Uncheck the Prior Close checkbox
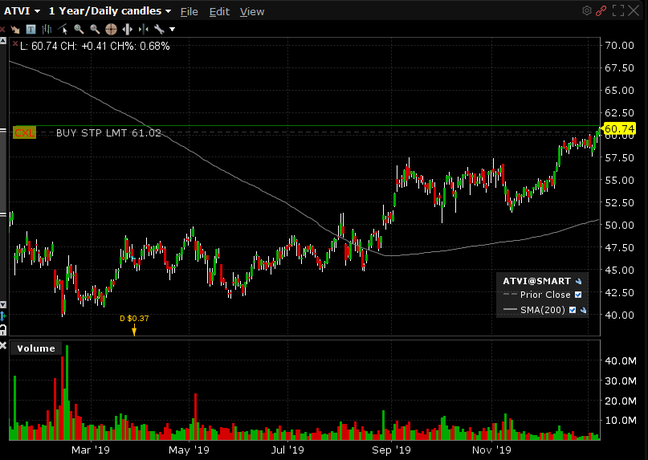This screenshot has height=460, width=648. (x=578, y=295)
